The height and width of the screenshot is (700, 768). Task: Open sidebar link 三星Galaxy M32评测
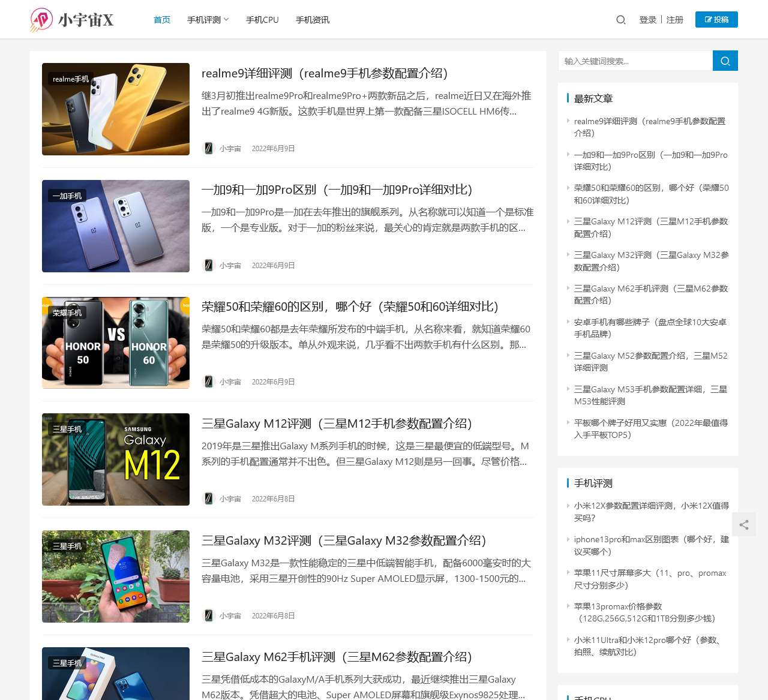tap(652, 261)
